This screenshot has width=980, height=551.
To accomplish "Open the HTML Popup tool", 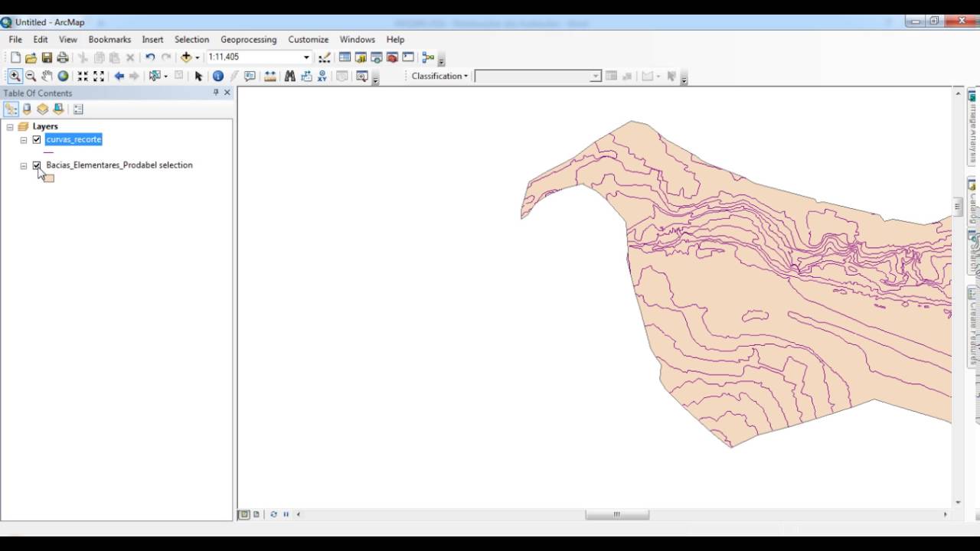I will coord(250,76).
